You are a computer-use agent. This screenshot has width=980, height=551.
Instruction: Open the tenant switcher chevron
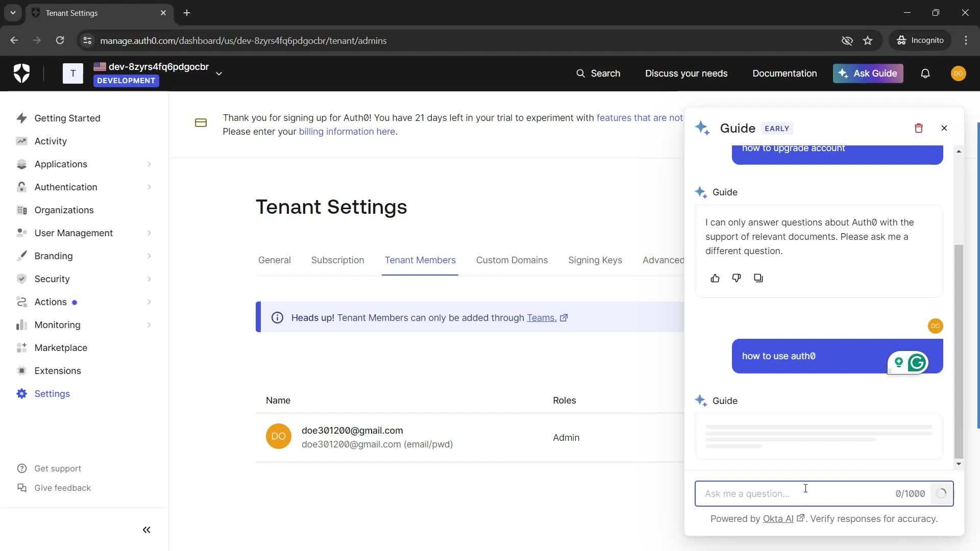coord(219,73)
